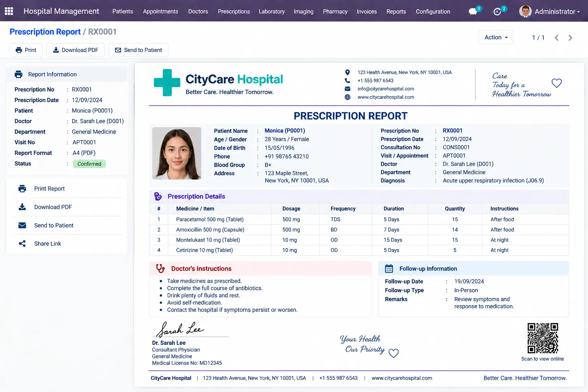The height and width of the screenshot is (392, 588).
Task: Click the Sarah Lee signature image
Action: coord(180,329)
